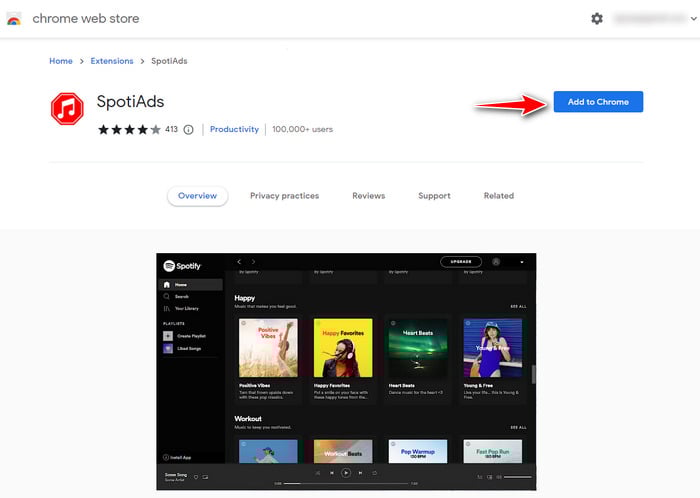Open the Happy Favorites playlist cover
Image resolution: width=700 pixels, height=498 pixels.
pos(343,348)
